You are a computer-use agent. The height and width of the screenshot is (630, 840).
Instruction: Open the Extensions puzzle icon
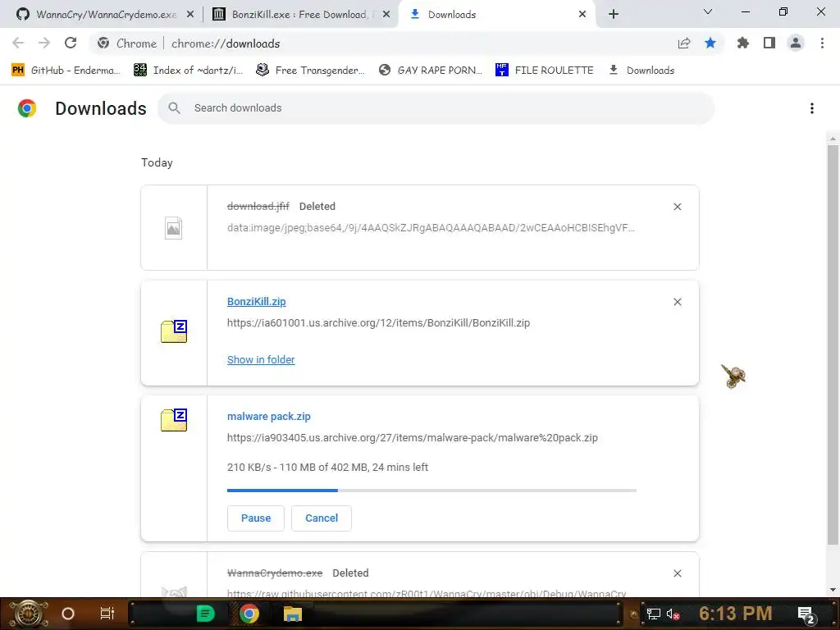coord(742,43)
